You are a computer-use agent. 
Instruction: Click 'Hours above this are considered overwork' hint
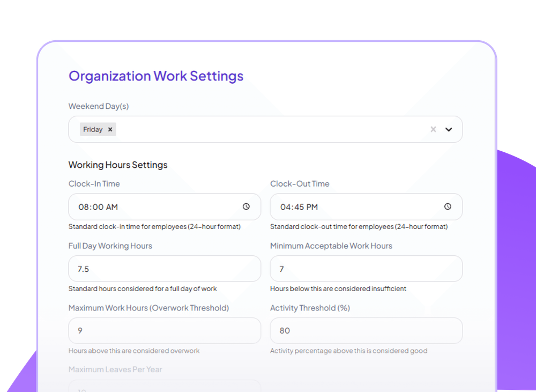(134, 351)
